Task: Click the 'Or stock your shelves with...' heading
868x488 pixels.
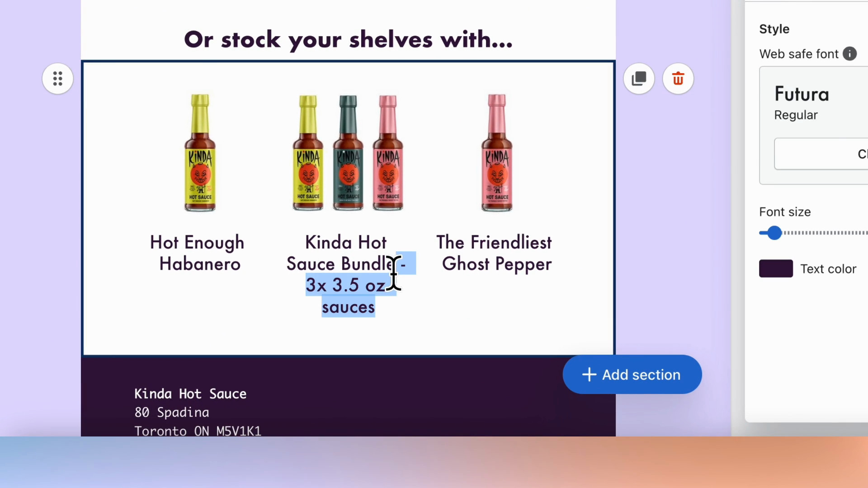Action: point(348,40)
